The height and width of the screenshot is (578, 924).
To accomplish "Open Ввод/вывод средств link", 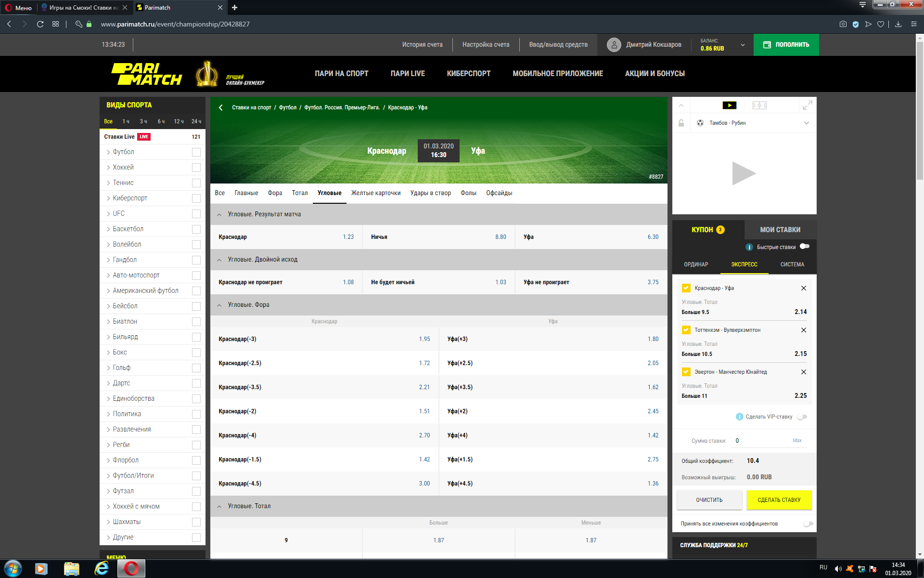I will (558, 45).
